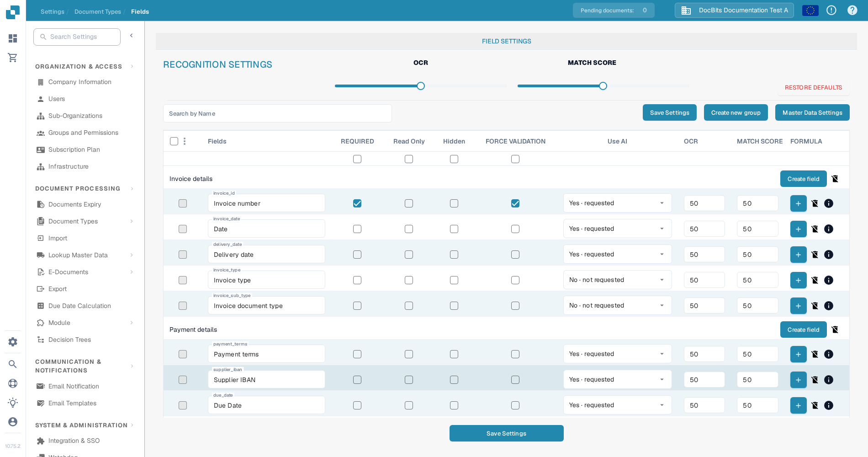
Task: Delete the Invoice number field
Action: point(815,203)
